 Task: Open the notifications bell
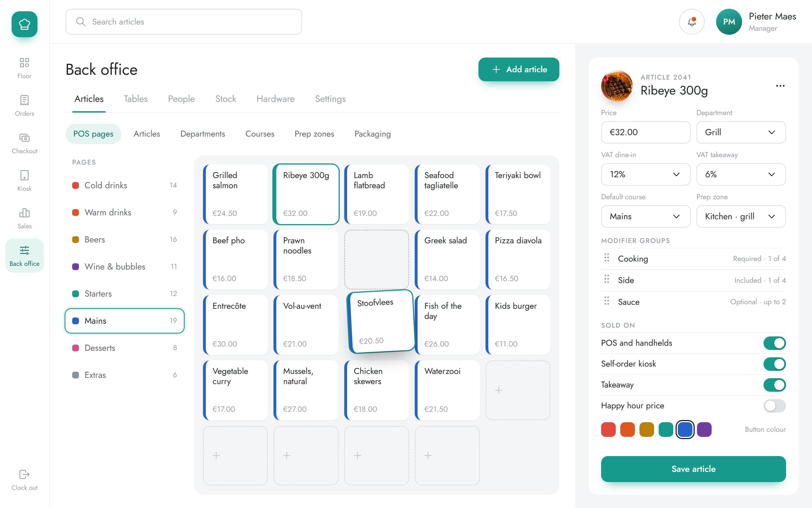pyautogui.click(x=692, y=22)
